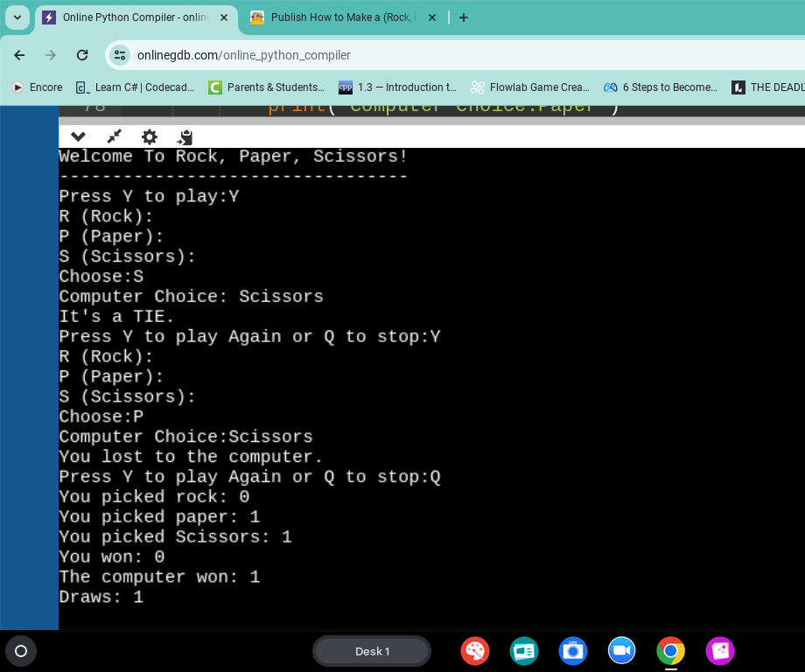Open the ChromeOS launcher circle
This screenshot has height=672, width=805.
[x=21, y=651]
